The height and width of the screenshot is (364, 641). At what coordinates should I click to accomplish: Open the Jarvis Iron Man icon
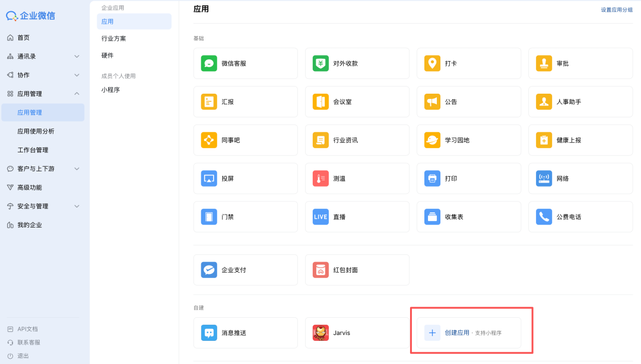coord(320,333)
